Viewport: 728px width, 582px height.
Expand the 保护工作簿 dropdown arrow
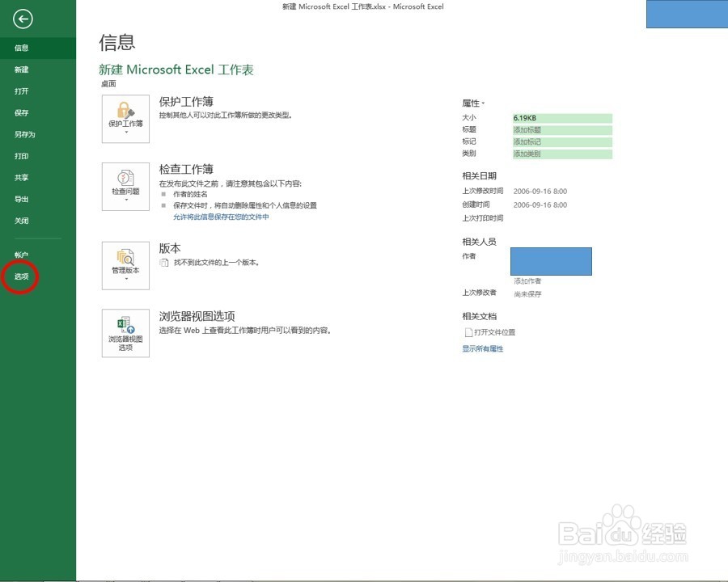click(126, 133)
